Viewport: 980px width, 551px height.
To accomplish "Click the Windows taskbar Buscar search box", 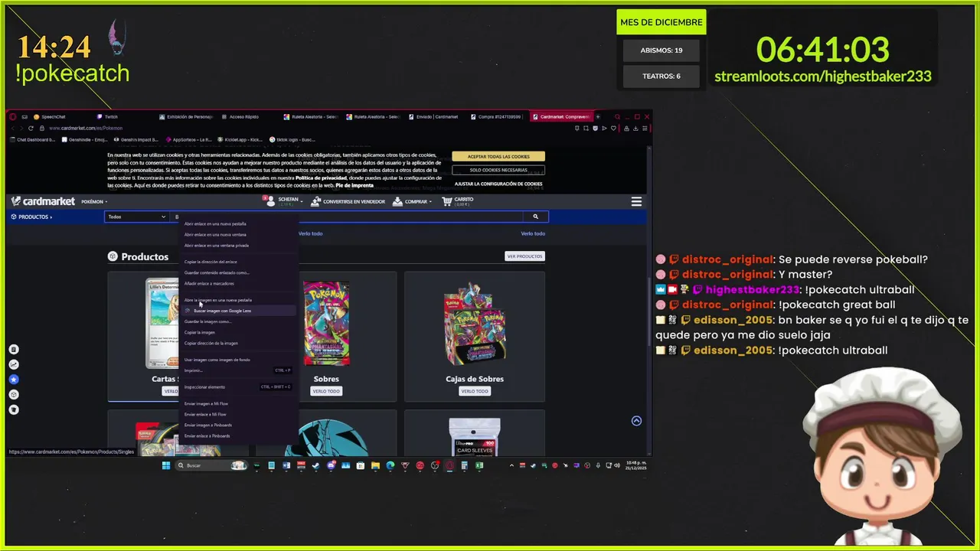I will (212, 465).
